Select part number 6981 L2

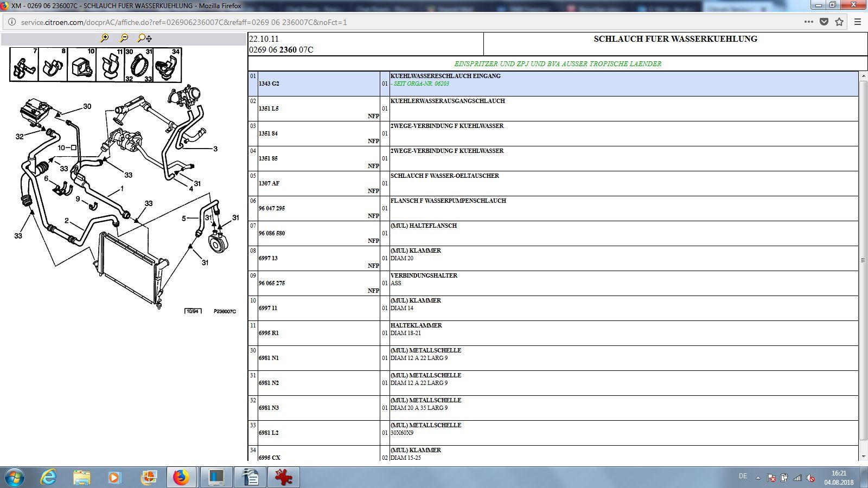click(269, 433)
